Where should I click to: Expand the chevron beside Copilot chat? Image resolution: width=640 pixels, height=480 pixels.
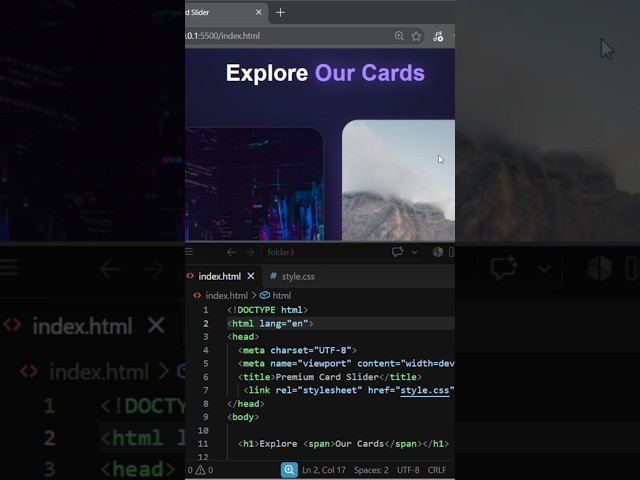click(415, 252)
